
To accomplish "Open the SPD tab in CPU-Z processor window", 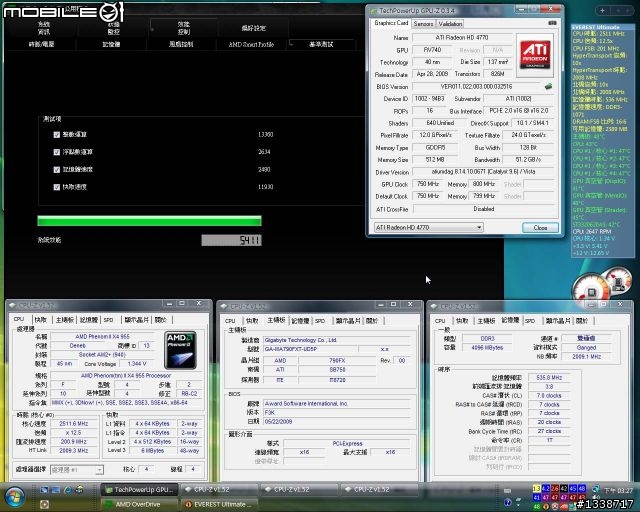I will click(108, 320).
